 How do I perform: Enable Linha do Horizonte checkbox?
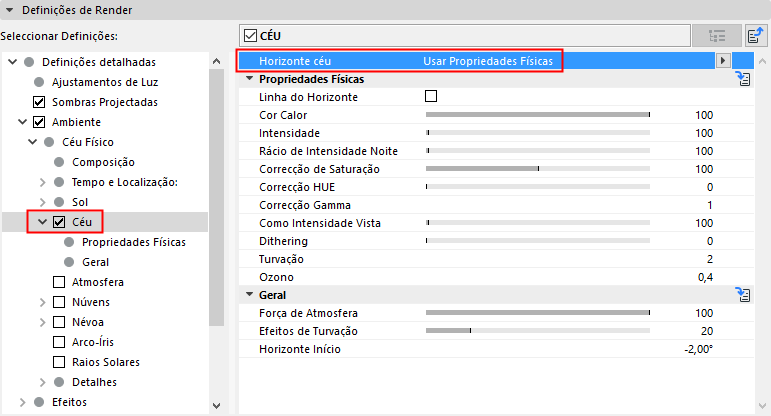(x=431, y=96)
